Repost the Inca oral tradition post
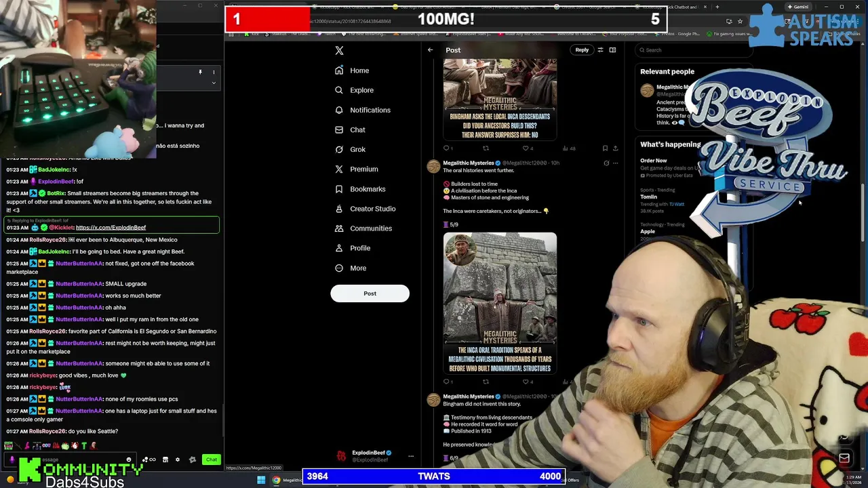 point(486,382)
